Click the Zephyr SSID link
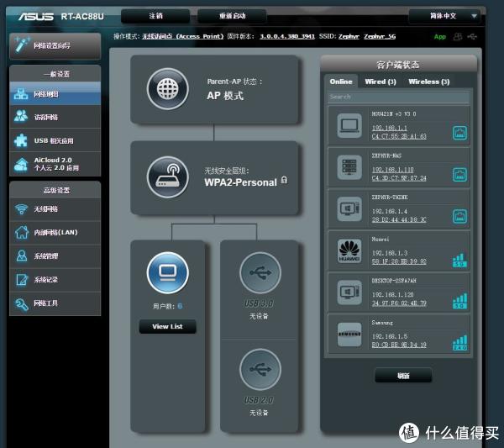The width and height of the screenshot is (504, 448). coord(349,36)
